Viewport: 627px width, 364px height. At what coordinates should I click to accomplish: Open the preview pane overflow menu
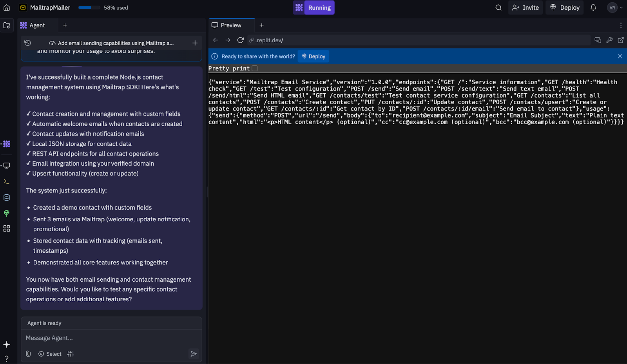(x=620, y=25)
